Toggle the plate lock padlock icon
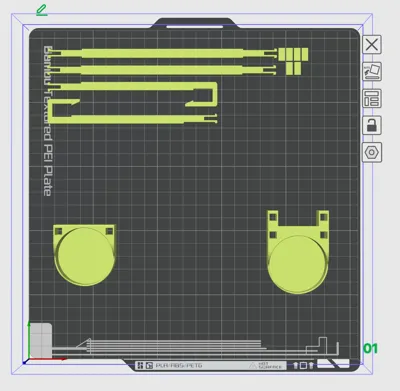Image resolution: width=400 pixels, height=391 pixels. 372,125
